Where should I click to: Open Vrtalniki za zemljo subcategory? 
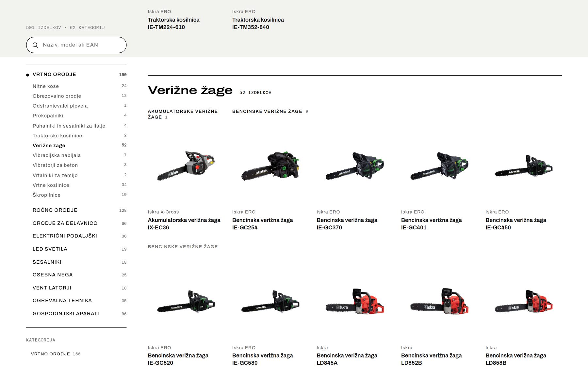(x=79, y=175)
